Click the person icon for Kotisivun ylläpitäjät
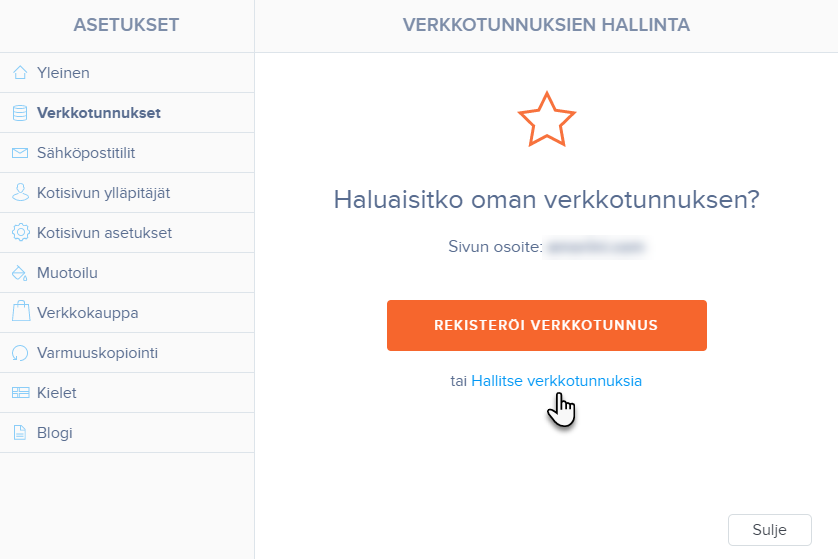This screenshot has height=559, width=838. [20, 193]
